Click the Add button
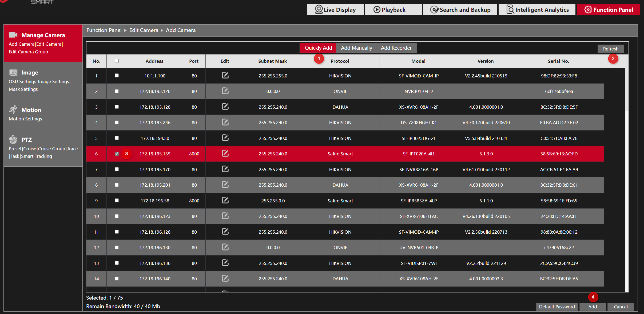 click(593, 307)
